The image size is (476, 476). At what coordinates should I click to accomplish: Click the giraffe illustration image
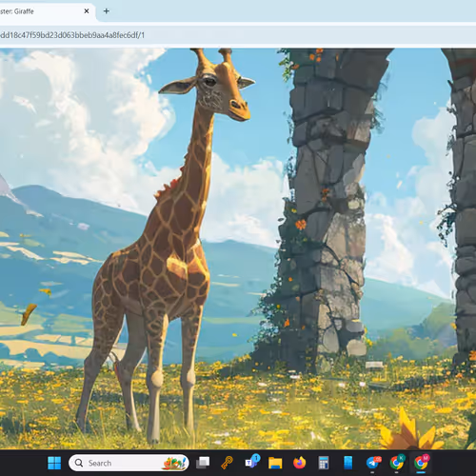[x=238, y=248]
